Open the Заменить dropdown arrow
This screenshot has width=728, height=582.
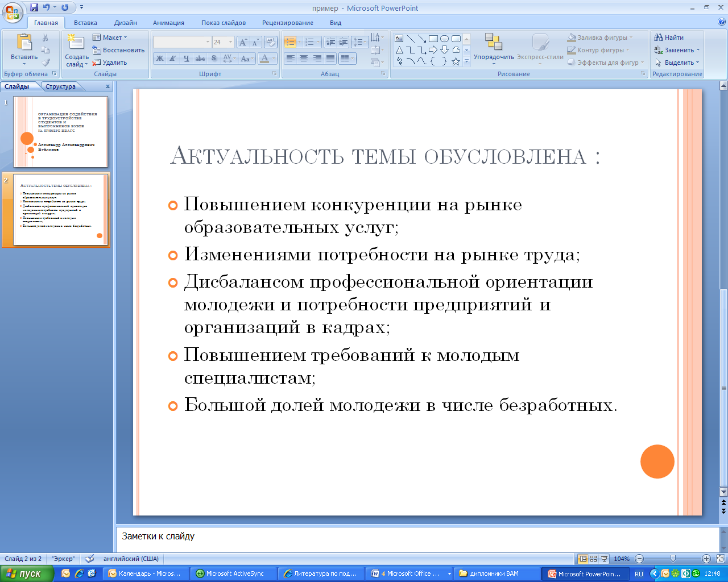click(698, 50)
